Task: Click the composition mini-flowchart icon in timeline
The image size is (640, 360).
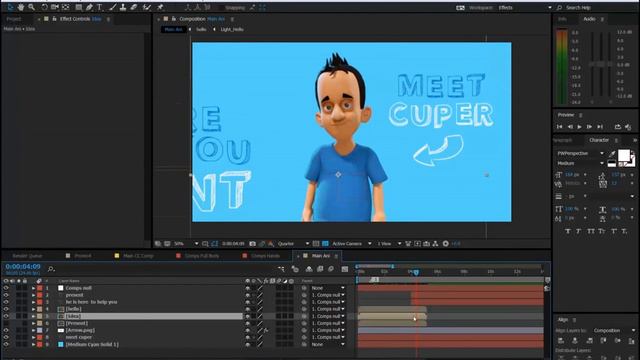Action: (282, 269)
